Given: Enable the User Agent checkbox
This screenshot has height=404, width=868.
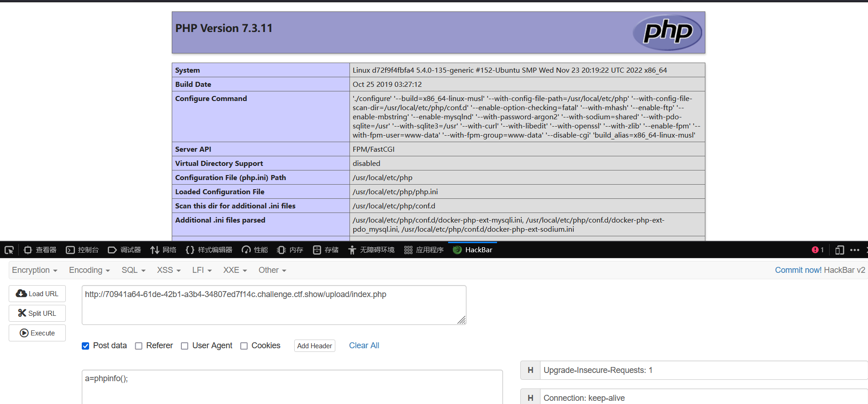Looking at the screenshot, I should click(185, 346).
